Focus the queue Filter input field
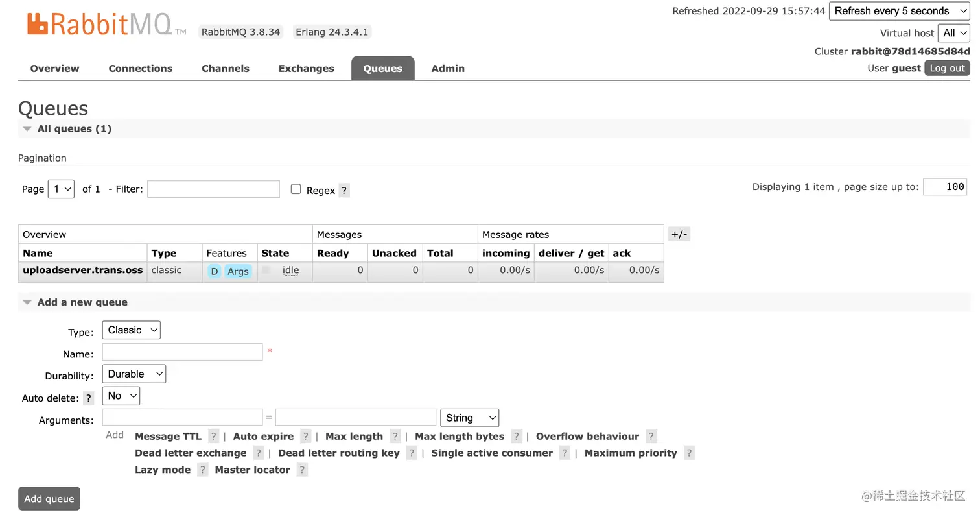The image size is (980, 517). pyautogui.click(x=214, y=189)
